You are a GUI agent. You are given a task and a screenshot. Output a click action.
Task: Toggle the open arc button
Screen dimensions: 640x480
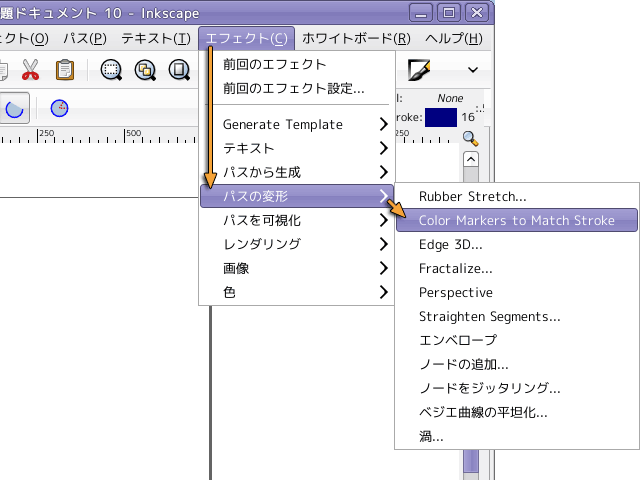click(14, 108)
